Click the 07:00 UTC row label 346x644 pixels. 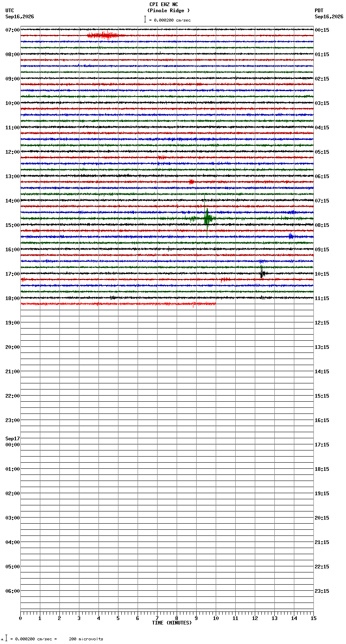point(13,30)
